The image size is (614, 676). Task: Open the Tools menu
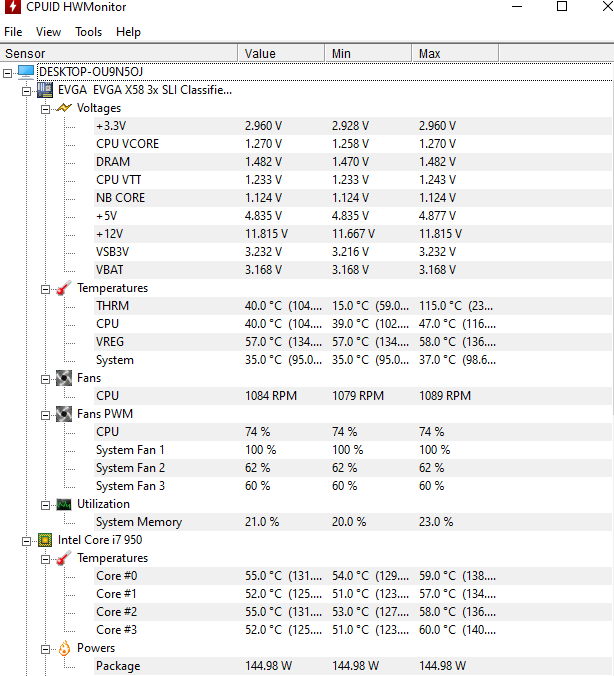[x=88, y=32]
